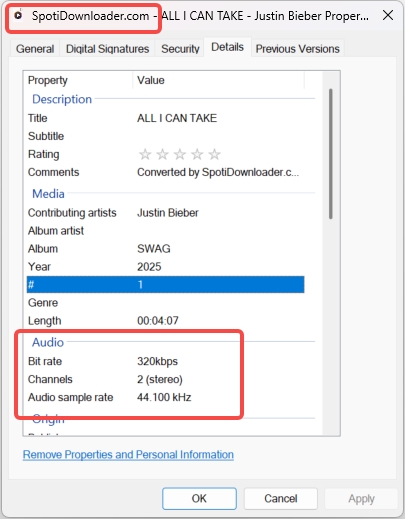Click the Genre property row
Image resolution: width=405 pixels, height=519 pixels.
click(x=165, y=303)
